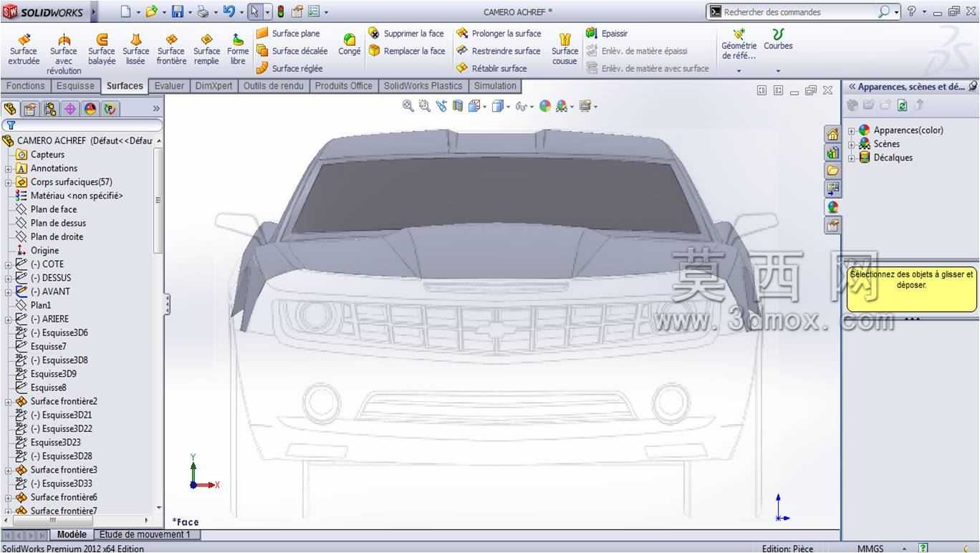Open the PropertyManager panel tab icon

point(30,109)
